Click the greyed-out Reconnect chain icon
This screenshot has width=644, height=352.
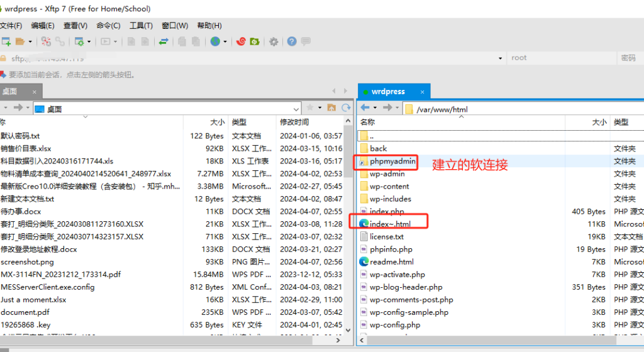(x=60, y=41)
